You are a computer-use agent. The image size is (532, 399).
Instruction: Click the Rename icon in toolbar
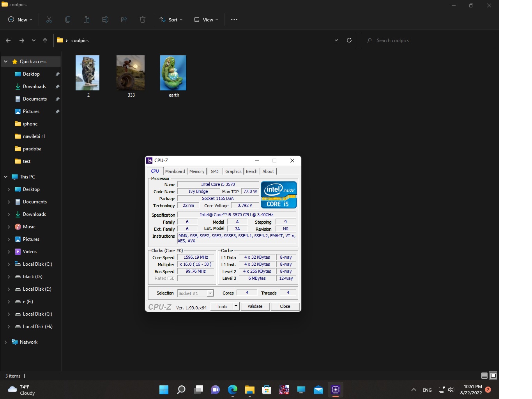click(x=105, y=19)
